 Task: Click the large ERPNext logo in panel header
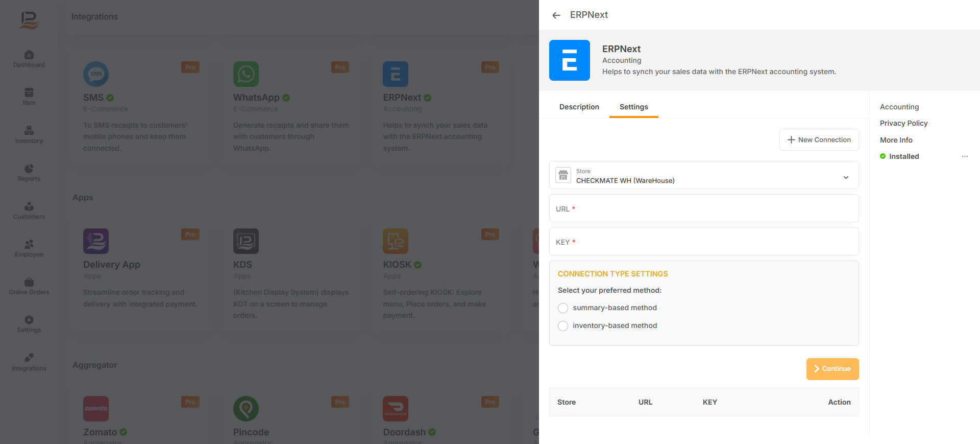point(570,60)
